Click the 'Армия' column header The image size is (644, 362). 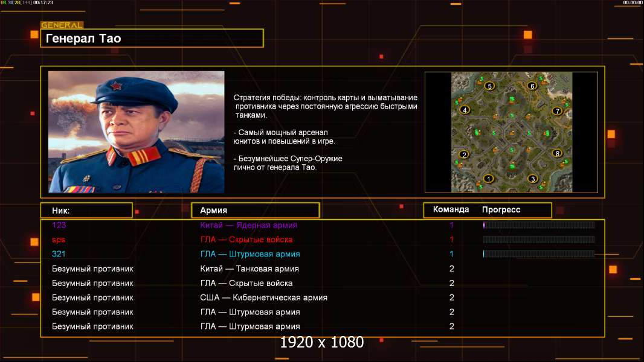pos(255,211)
